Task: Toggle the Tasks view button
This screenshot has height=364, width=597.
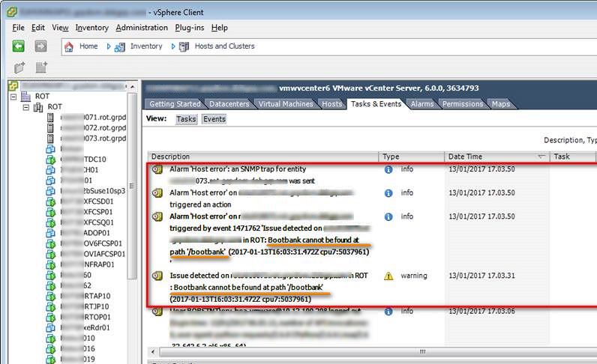Action: (186, 119)
